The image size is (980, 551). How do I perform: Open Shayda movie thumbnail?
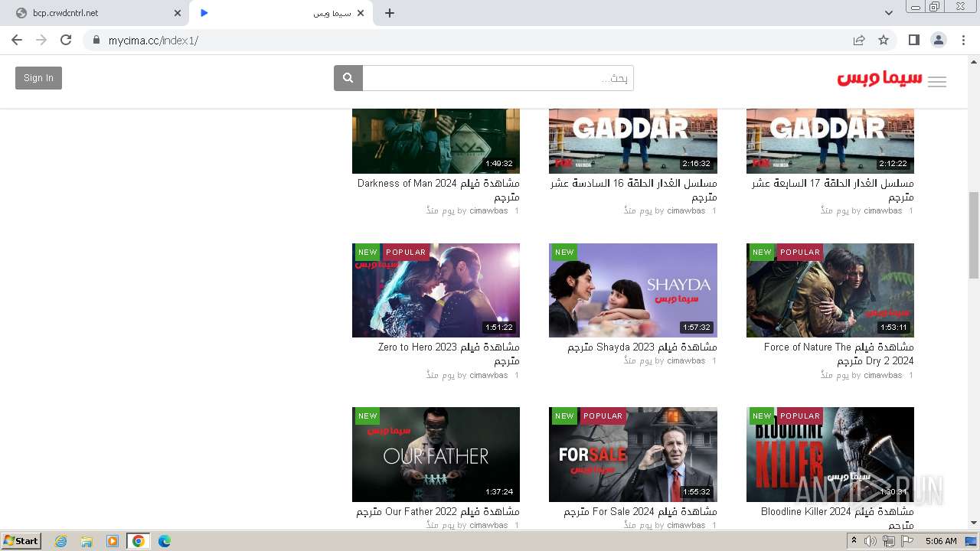tap(633, 290)
